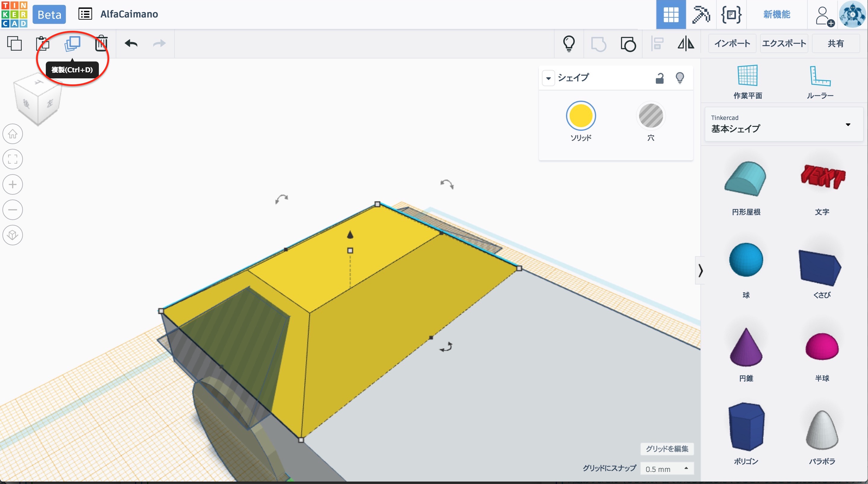Delete the selection with the trash icon
This screenshot has height=484, width=868.
click(101, 43)
